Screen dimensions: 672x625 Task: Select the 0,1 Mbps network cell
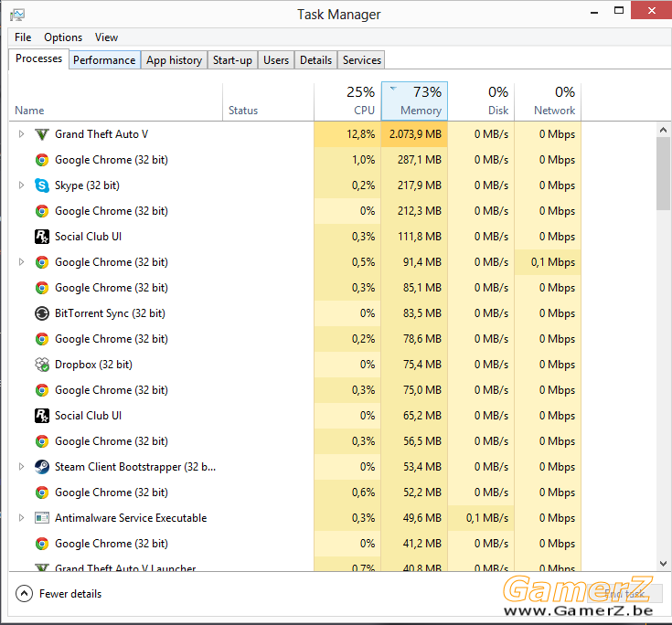coord(548,262)
